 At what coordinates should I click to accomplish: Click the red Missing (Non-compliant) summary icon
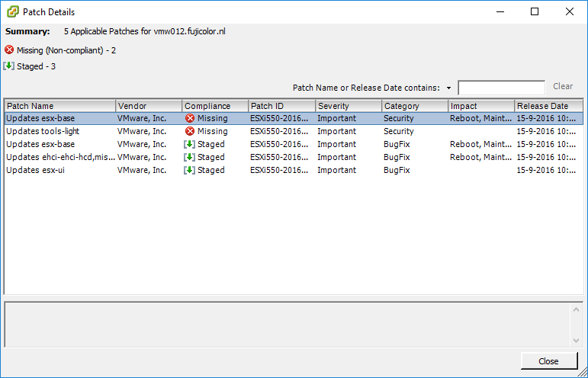(9, 50)
